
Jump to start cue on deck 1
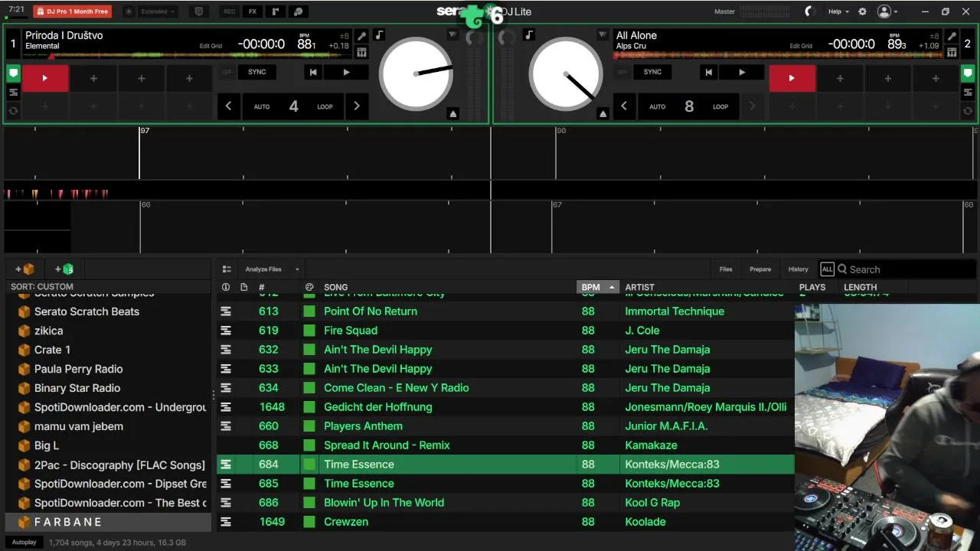point(312,72)
